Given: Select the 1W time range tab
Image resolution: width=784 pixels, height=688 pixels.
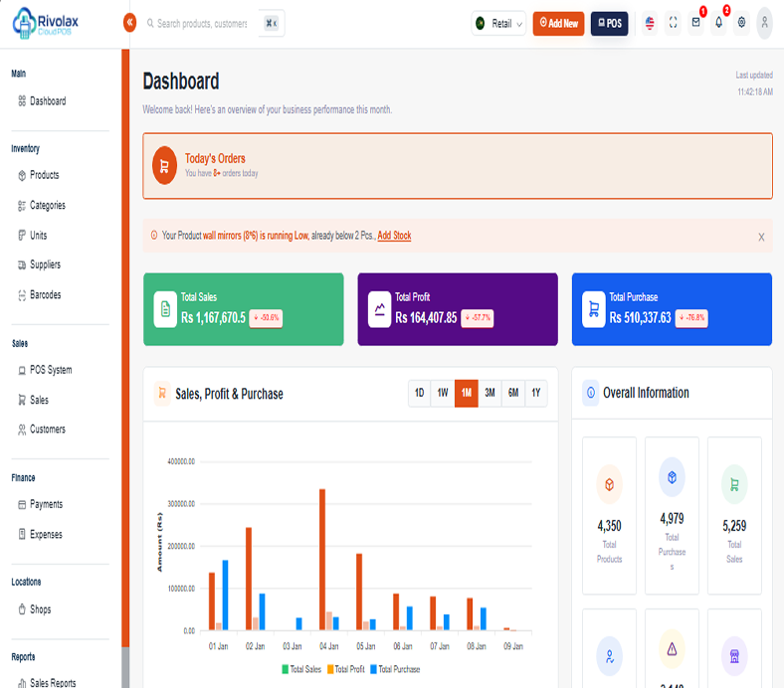Looking at the screenshot, I should (x=443, y=393).
